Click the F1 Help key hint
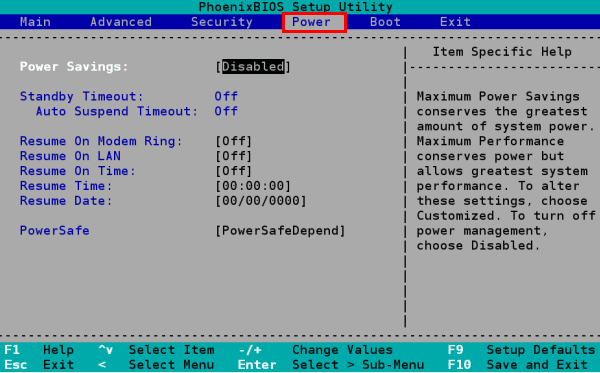Viewport: 600px width, 373px height. coord(39,350)
